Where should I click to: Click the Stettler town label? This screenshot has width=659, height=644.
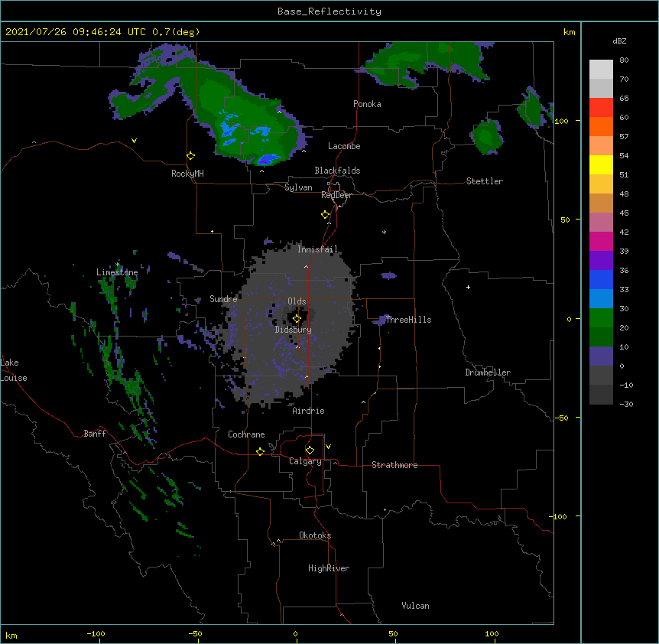tap(485, 181)
